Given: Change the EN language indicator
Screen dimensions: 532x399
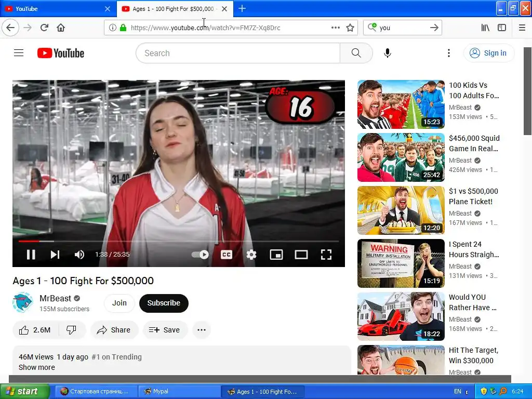Looking at the screenshot, I should pyautogui.click(x=457, y=392).
